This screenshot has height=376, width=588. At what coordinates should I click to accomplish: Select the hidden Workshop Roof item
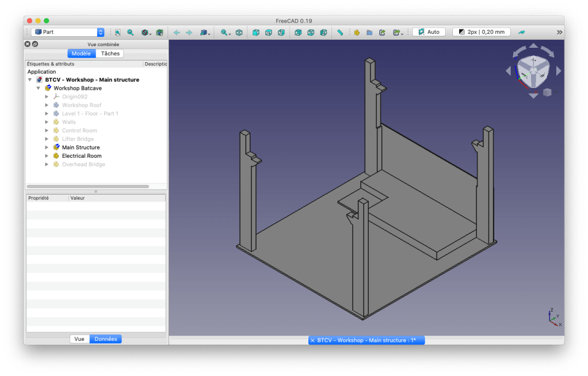tap(82, 105)
